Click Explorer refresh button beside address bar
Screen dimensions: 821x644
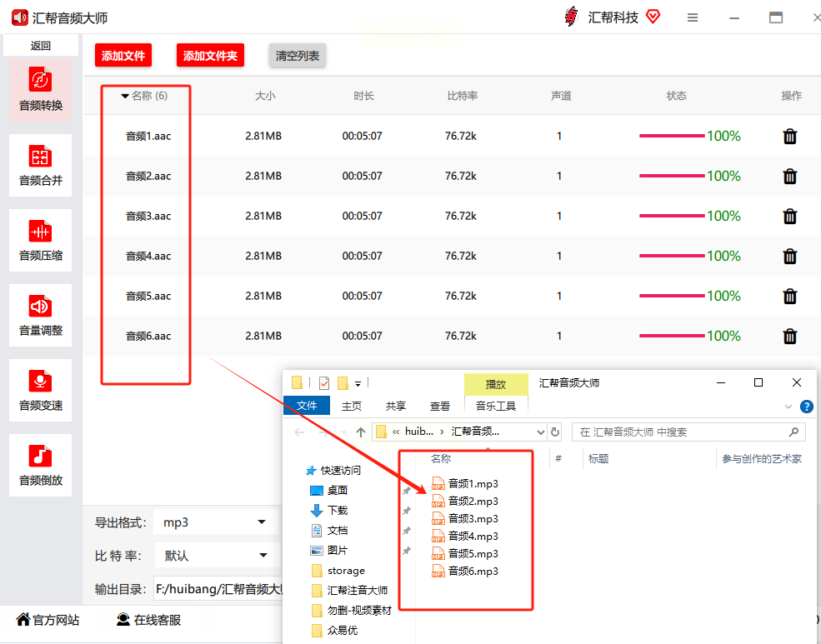click(555, 432)
